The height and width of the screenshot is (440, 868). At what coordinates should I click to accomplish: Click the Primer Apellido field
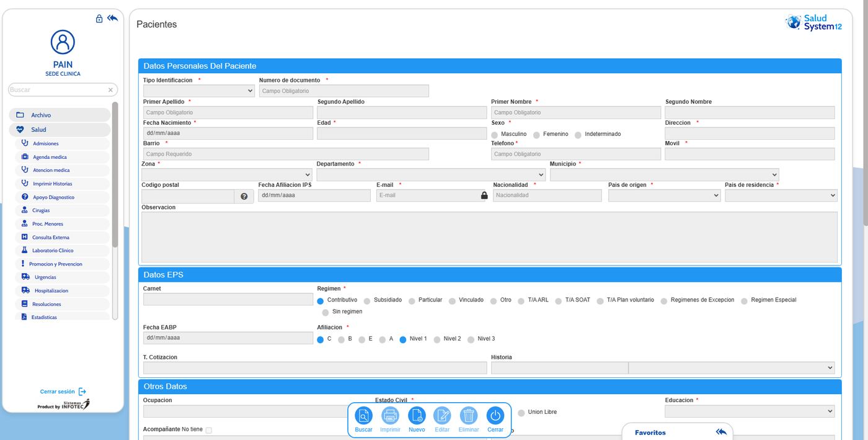coord(228,113)
